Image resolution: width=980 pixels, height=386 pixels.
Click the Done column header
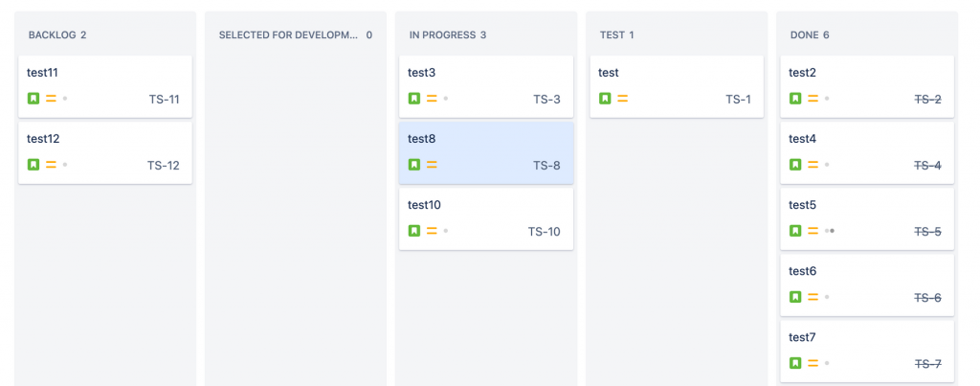point(810,35)
